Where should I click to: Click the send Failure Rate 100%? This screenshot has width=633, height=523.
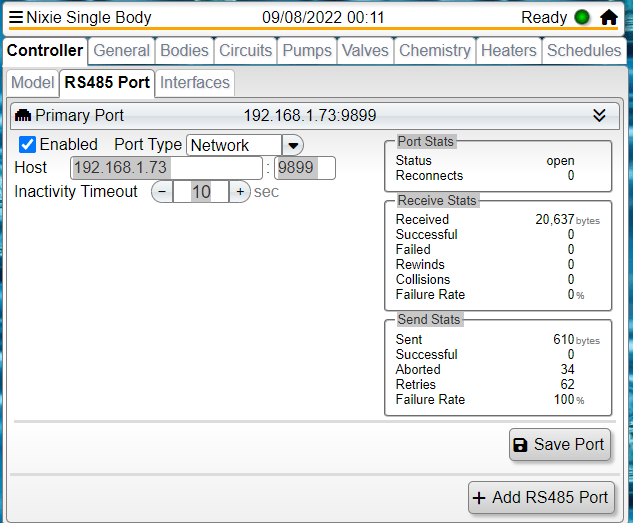point(569,400)
